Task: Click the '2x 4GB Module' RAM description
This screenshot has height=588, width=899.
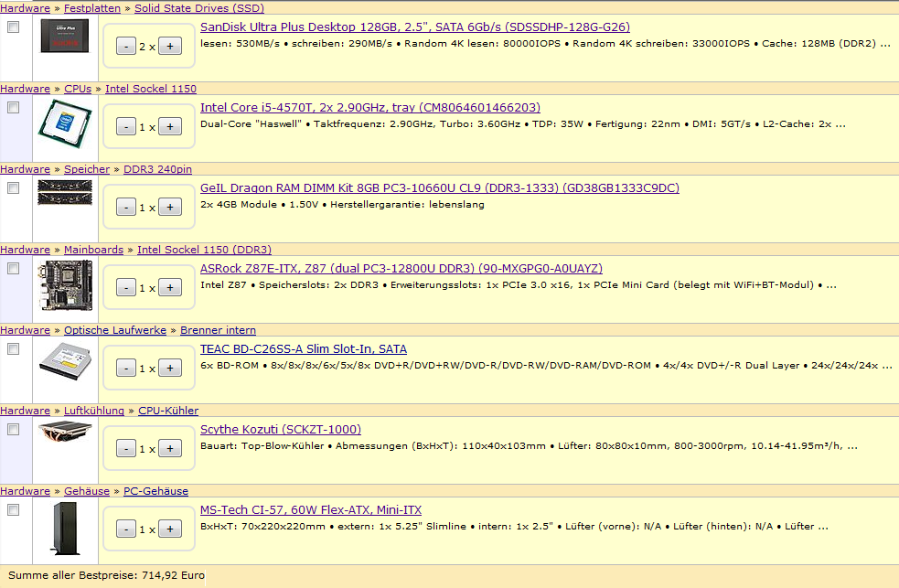Action: 239,205
